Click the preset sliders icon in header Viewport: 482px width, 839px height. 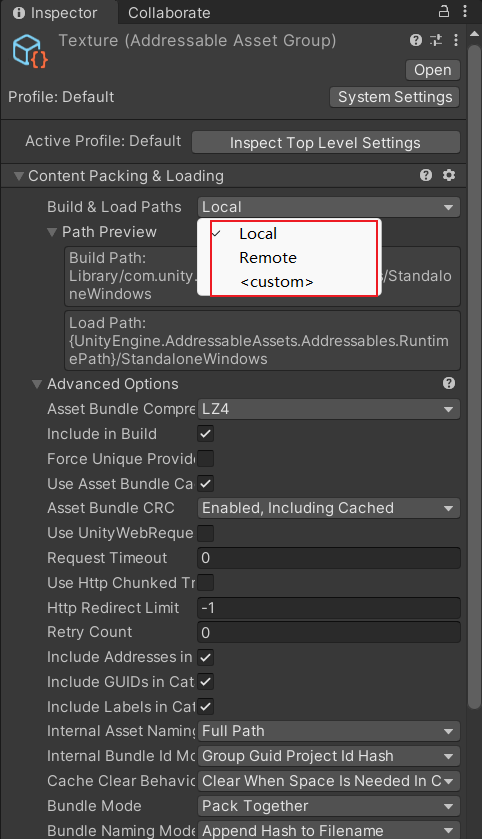(436, 40)
